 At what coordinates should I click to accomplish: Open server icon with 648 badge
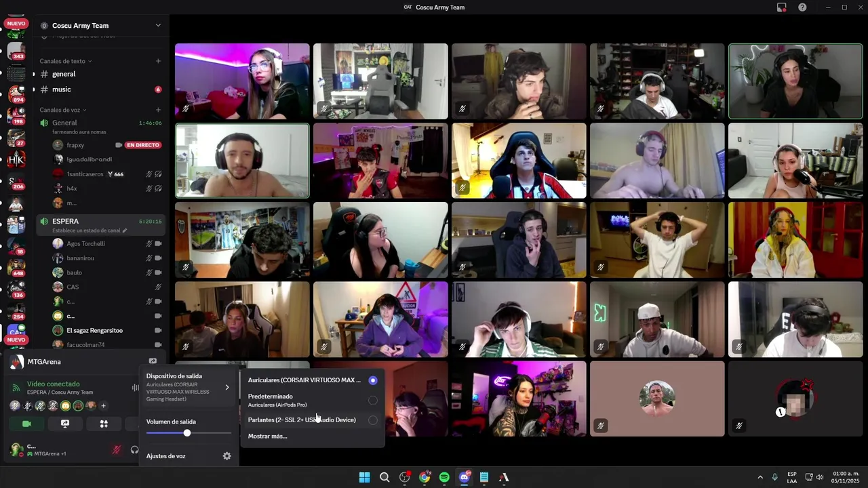(x=16, y=268)
